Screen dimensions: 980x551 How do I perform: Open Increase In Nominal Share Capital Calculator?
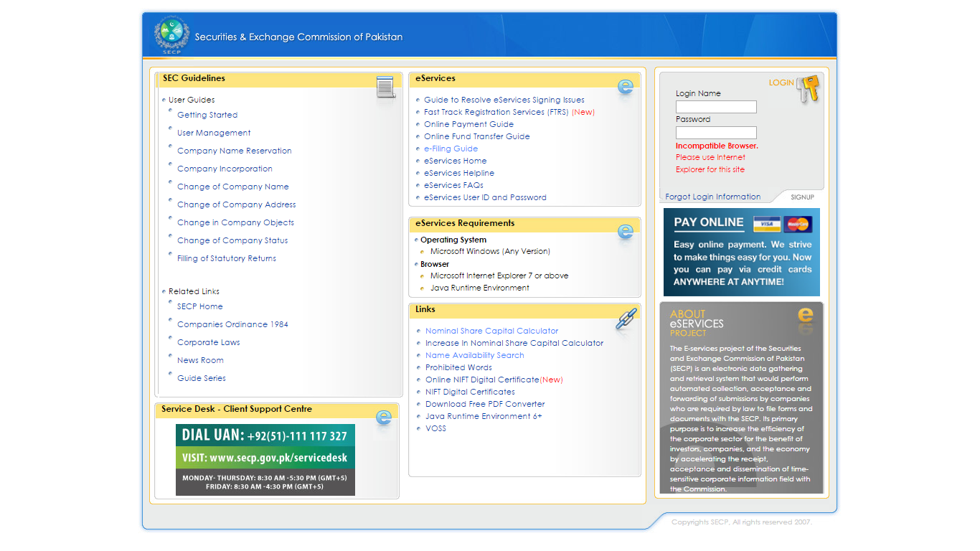(x=514, y=343)
